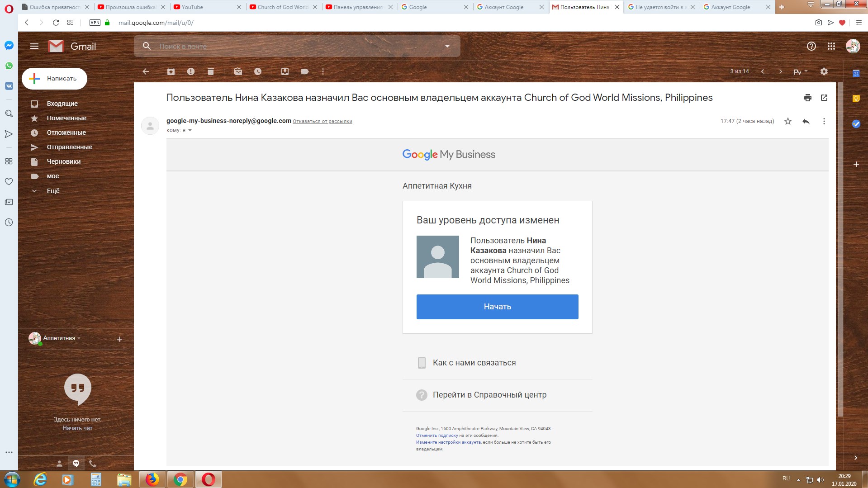Launch Firefox from the taskbar
868x488 pixels.
pyautogui.click(x=152, y=479)
